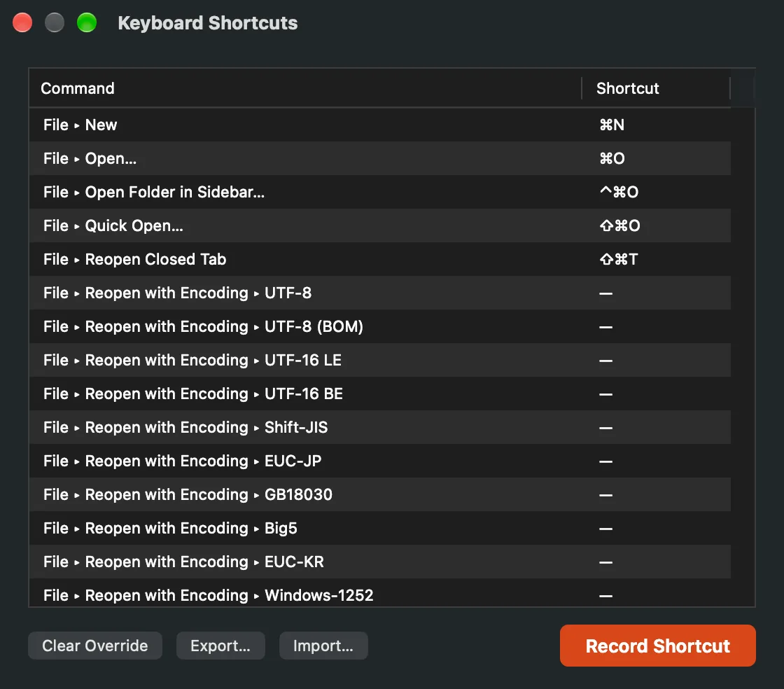Viewport: 784px width, 689px height.
Task: Close the Keyboard Shortcuts window
Action: 22,22
